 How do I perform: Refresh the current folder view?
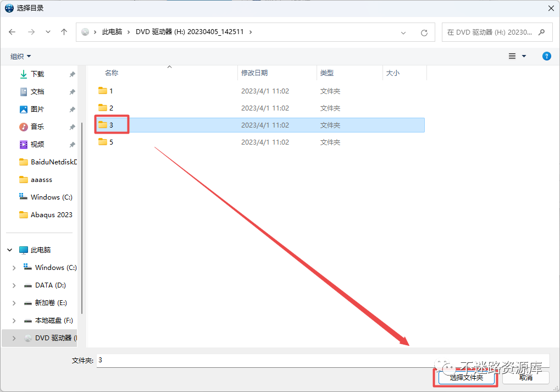pos(424,32)
